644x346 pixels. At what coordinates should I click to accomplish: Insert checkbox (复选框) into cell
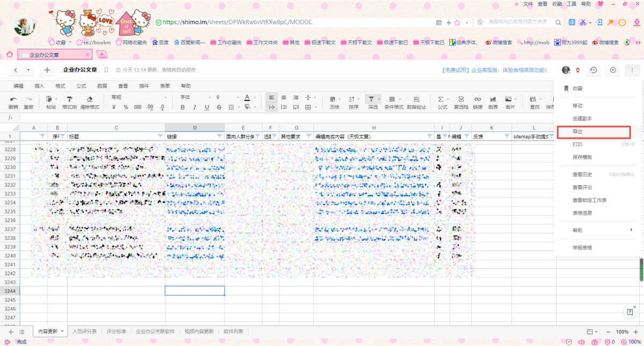pos(461,102)
